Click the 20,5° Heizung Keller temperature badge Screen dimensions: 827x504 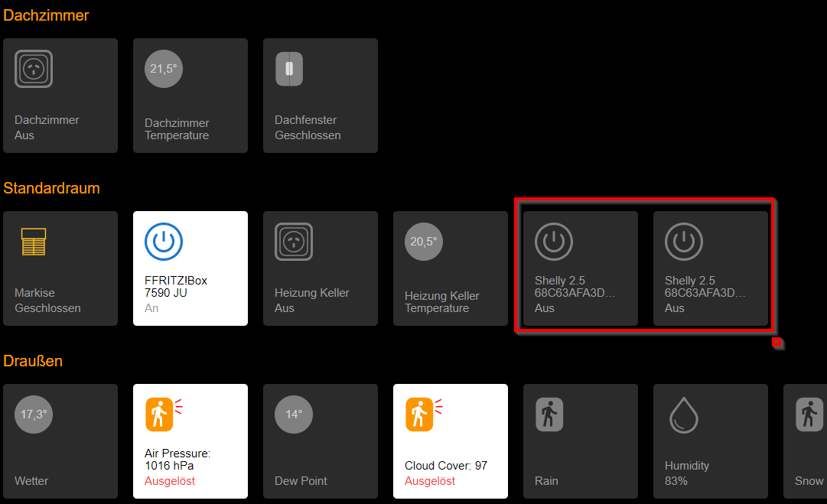coord(424,242)
